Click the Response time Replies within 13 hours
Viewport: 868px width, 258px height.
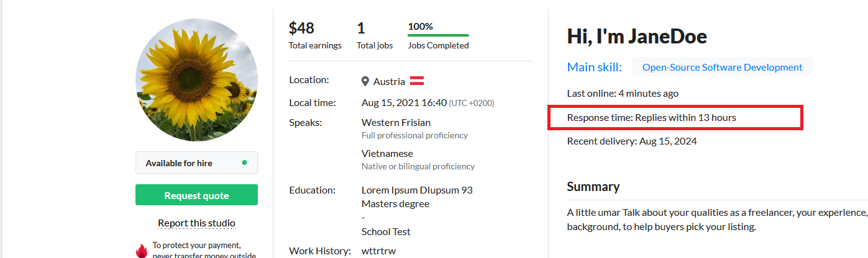tap(652, 117)
